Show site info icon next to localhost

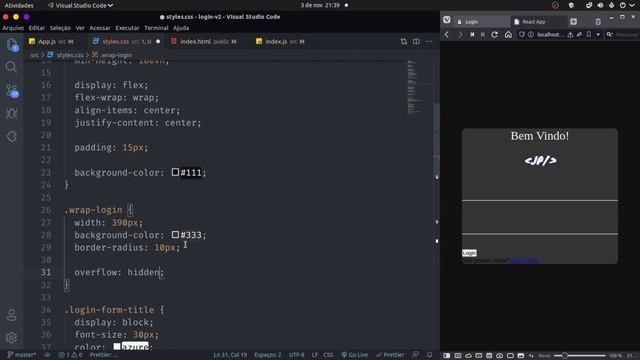[x=531, y=35]
